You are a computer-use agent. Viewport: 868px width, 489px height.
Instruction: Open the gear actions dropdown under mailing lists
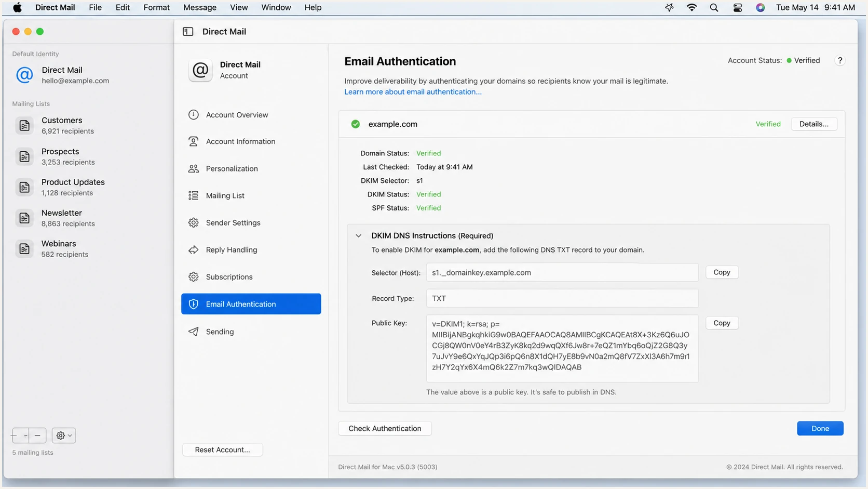click(64, 435)
